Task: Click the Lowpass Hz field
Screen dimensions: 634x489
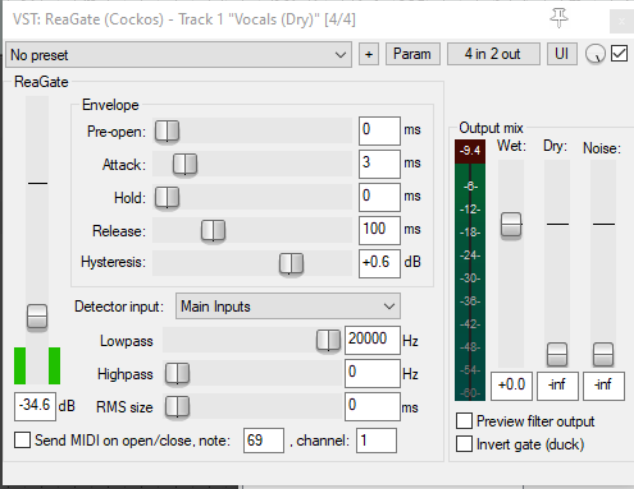Action: pyautogui.click(x=372, y=340)
